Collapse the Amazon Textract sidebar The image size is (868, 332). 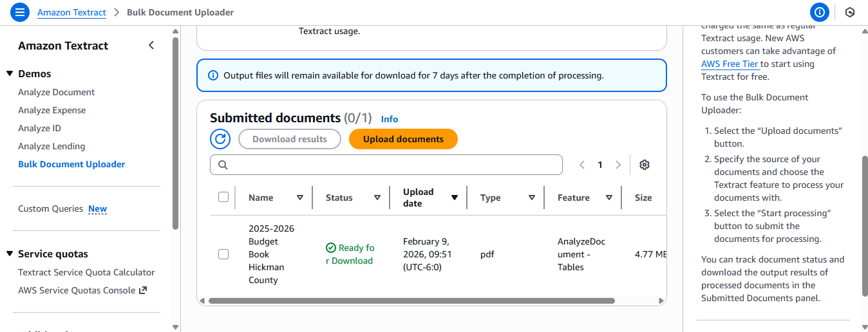click(151, 45)
